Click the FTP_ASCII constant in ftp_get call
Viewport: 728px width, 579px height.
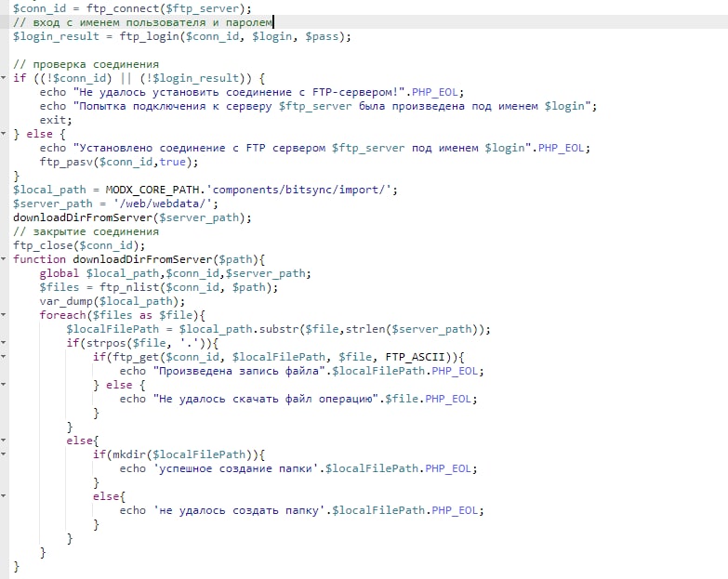tap(415, 356)
